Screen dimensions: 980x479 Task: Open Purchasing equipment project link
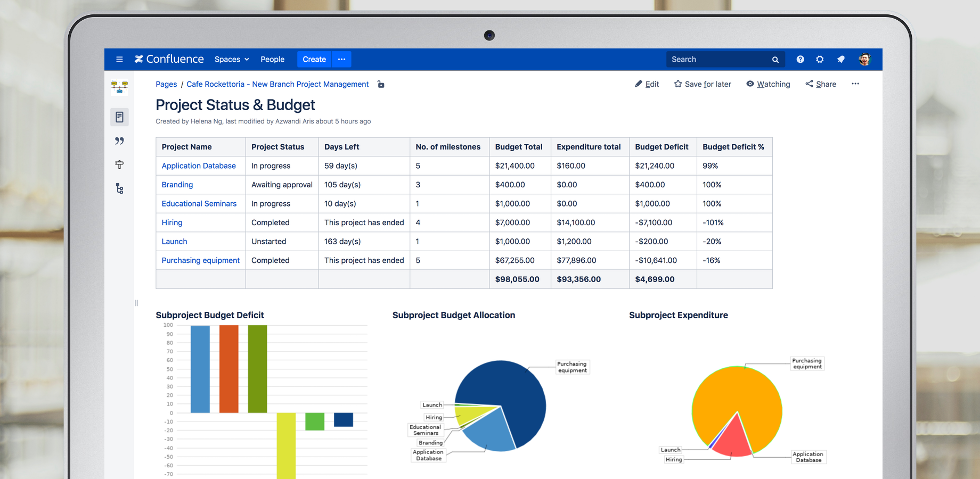[201, 260]
